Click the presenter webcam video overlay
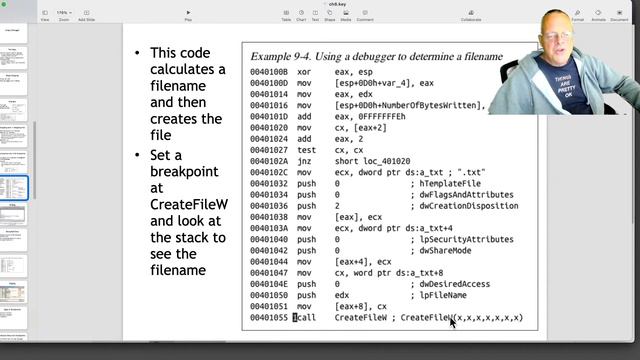This screenshot has height=360, width=640. 564,61
